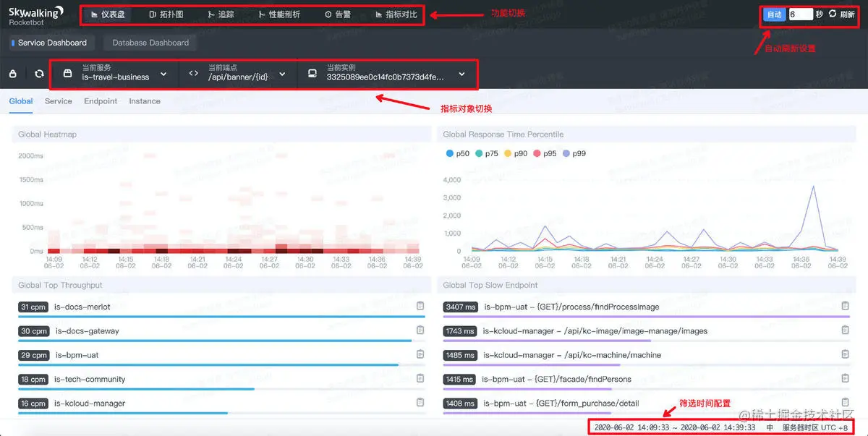Image resolution: width=868 pixels, height=436 pixels.
Task: Click the Global Top Slow Endpoint title
Action: pos(495,286)
